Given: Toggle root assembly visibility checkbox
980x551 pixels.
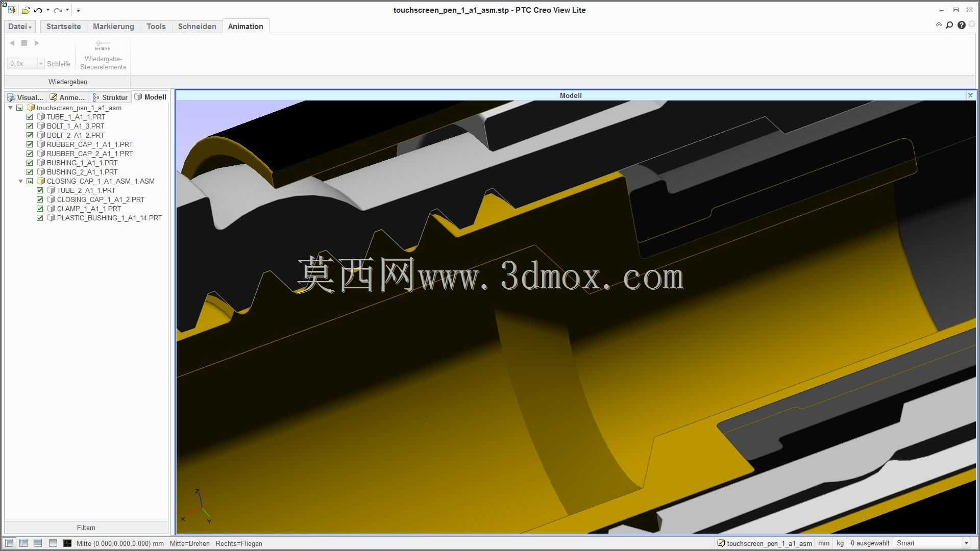Looking at the screenshot, I should pyautogui.click(x=19, y=108).
